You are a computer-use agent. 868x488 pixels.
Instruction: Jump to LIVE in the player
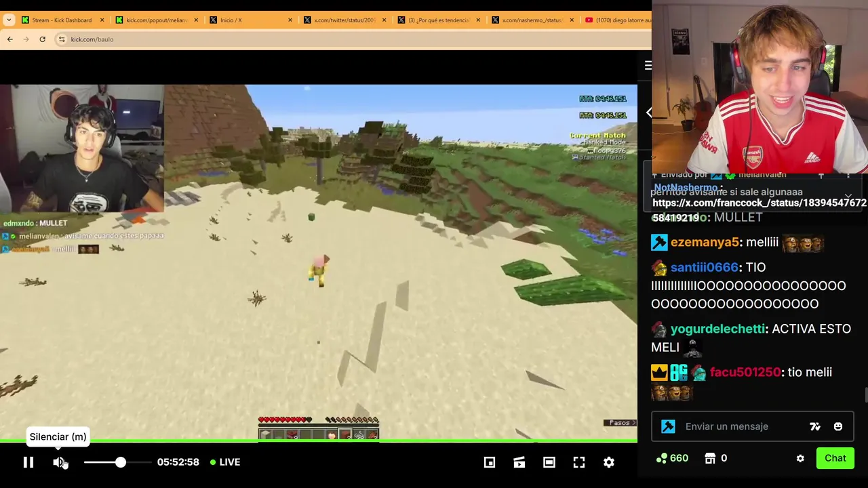point(225,462)
